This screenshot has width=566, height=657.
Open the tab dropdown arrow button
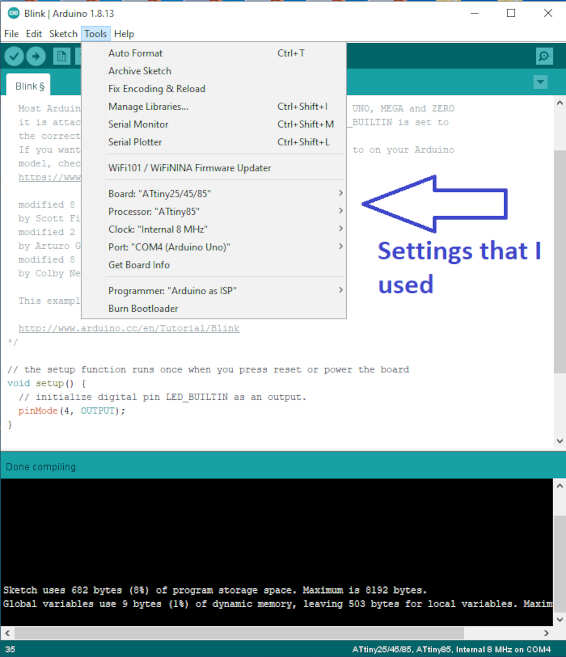pyautogui.click(x=540, y=82)
